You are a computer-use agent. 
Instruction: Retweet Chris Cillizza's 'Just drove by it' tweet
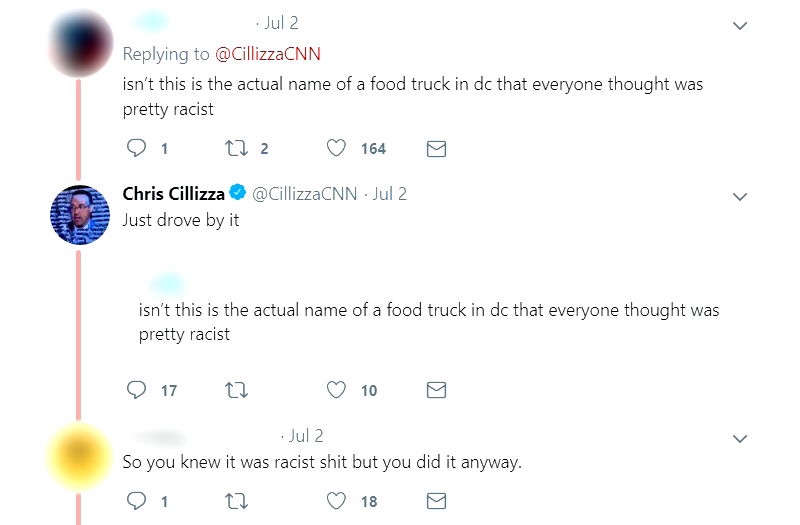tap(233, 390)
